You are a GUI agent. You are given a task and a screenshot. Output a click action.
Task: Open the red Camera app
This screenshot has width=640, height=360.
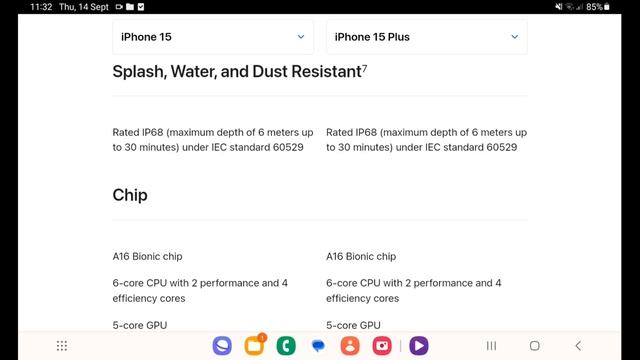pos(382,346)
